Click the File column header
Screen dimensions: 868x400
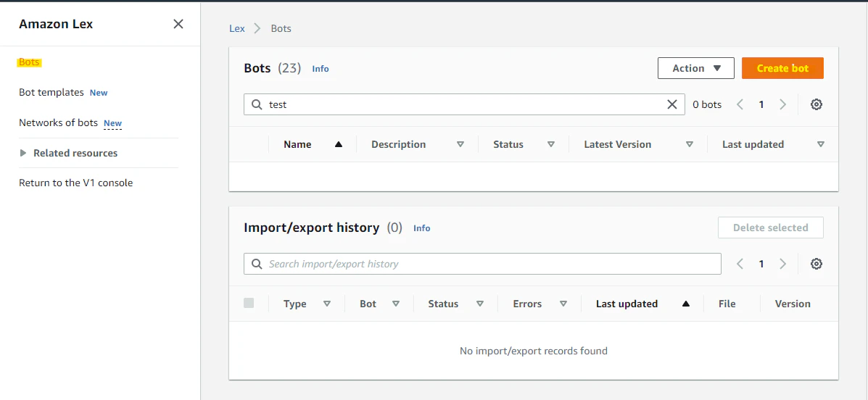pyautogui.click(x=727, y=304)
